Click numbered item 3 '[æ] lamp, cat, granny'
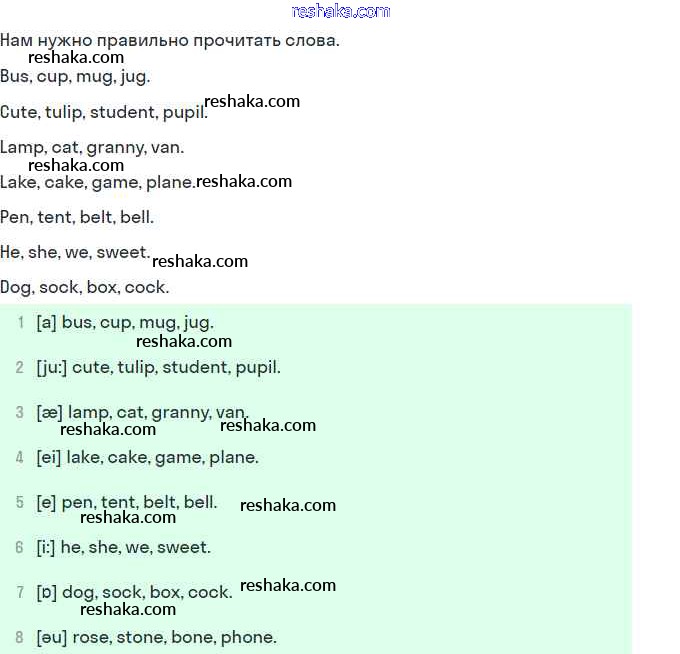Screen dimensions: 680x654 click(x=143, y=412)
